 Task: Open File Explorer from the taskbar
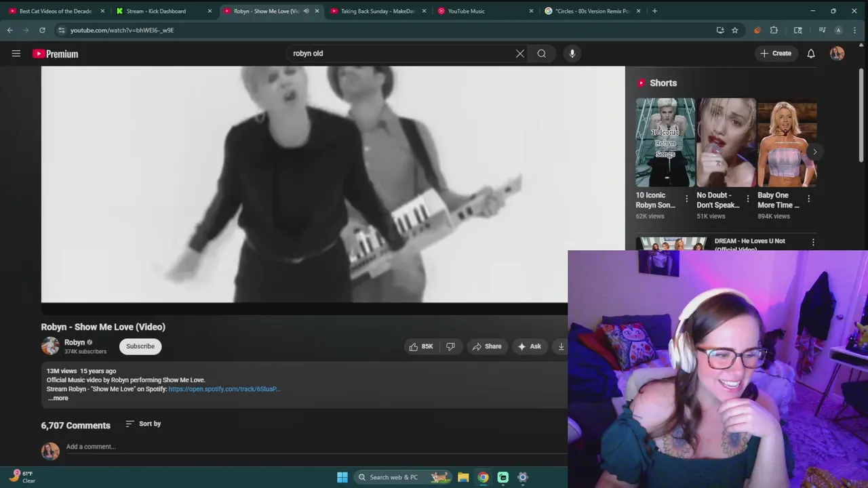[x=463, y=477]
